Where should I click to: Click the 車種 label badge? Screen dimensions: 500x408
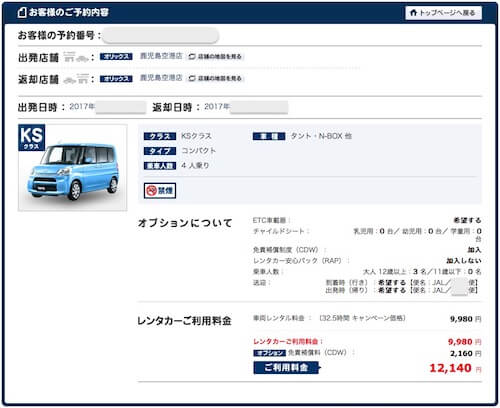click(269, 136)
